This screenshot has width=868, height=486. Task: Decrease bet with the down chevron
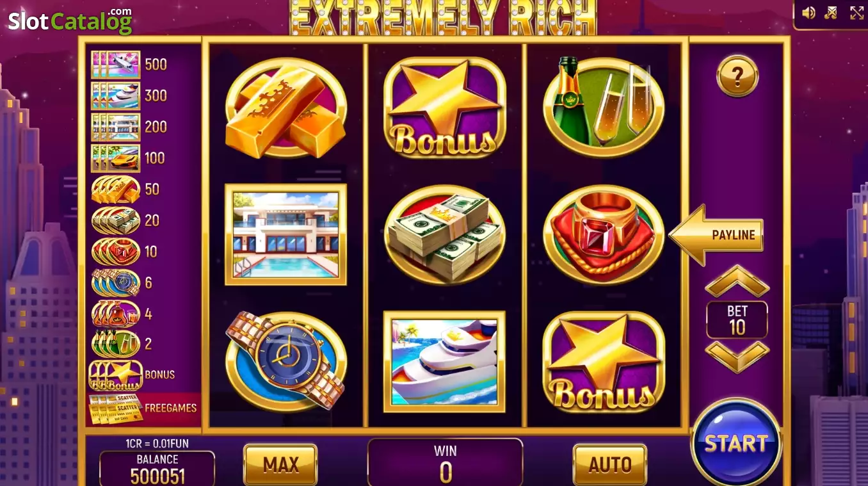coord(737,357)
